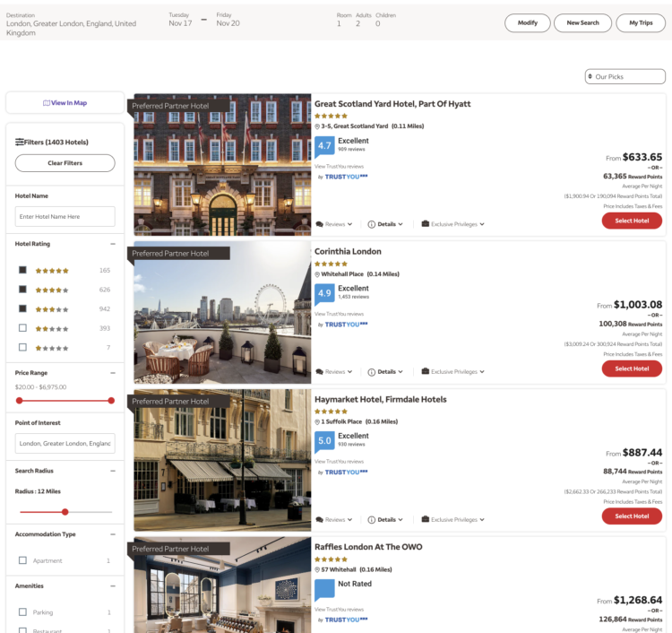The image size is (672, 633).
Task: Click the Search Radius slider handle
Action: (x=65, y=512)
